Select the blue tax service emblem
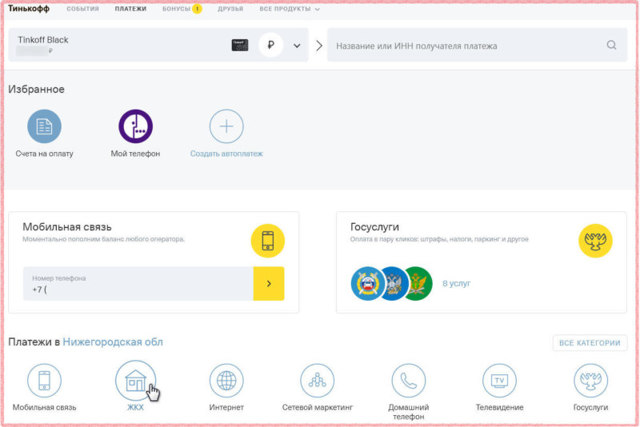Image resolution: width=640 pixels, height=427 pixels. click(394, 283)
